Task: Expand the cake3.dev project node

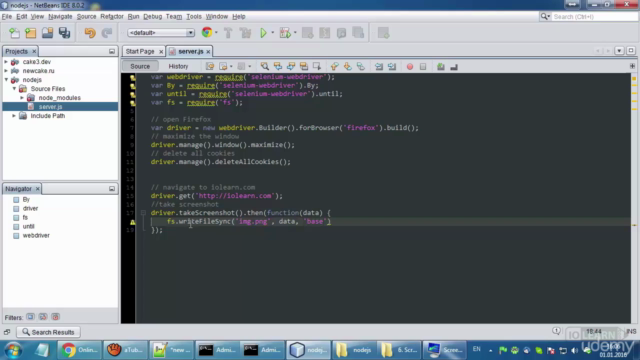Action: click(x=6, y=62)
